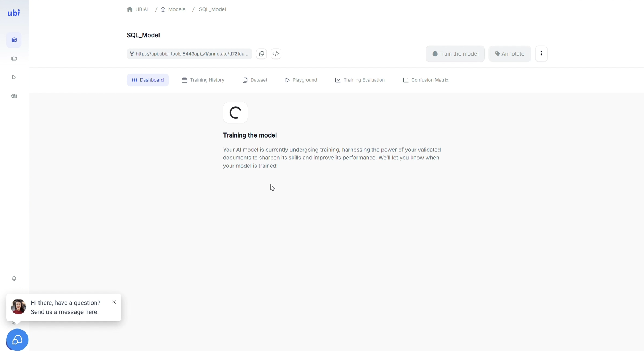The width and height of the screenshot is (644, 351).
Task: Dismiss the chat greeting popup
Action: coord(114,302)
